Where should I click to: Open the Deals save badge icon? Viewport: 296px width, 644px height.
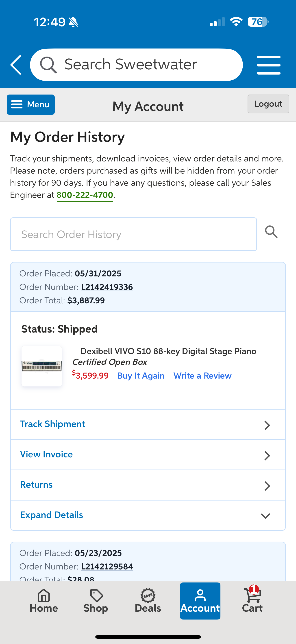pos(148,596)
